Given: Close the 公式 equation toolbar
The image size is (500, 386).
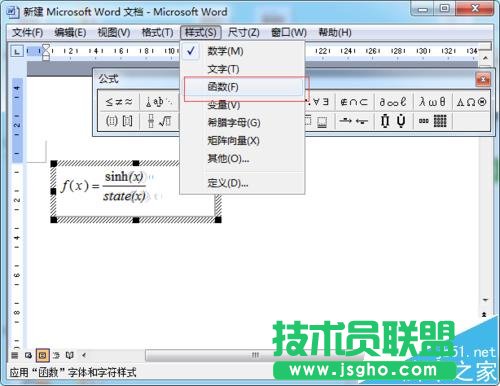Looking at the screenshot, I should click(x=483, y=79).
